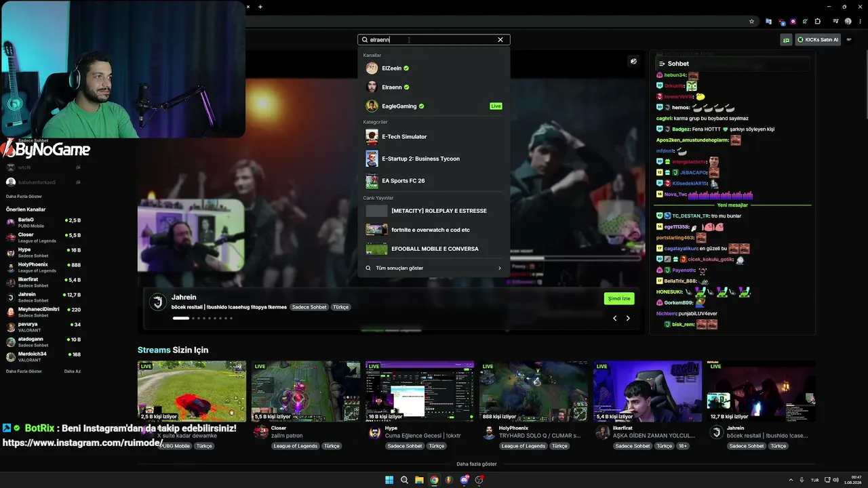Open the Windows Start menu

coord(389,480)
